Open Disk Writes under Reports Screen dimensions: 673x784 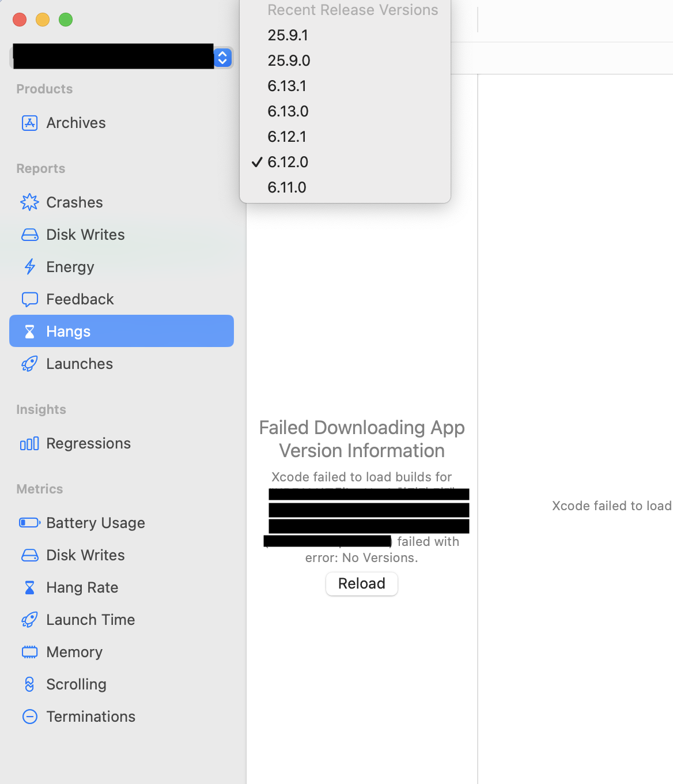(x=122, y=235)
